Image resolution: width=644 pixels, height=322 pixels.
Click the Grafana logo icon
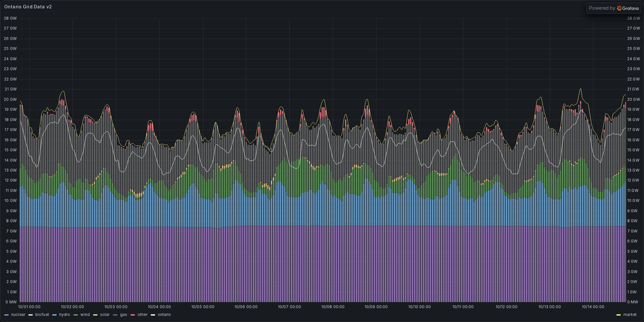[619, 8]
